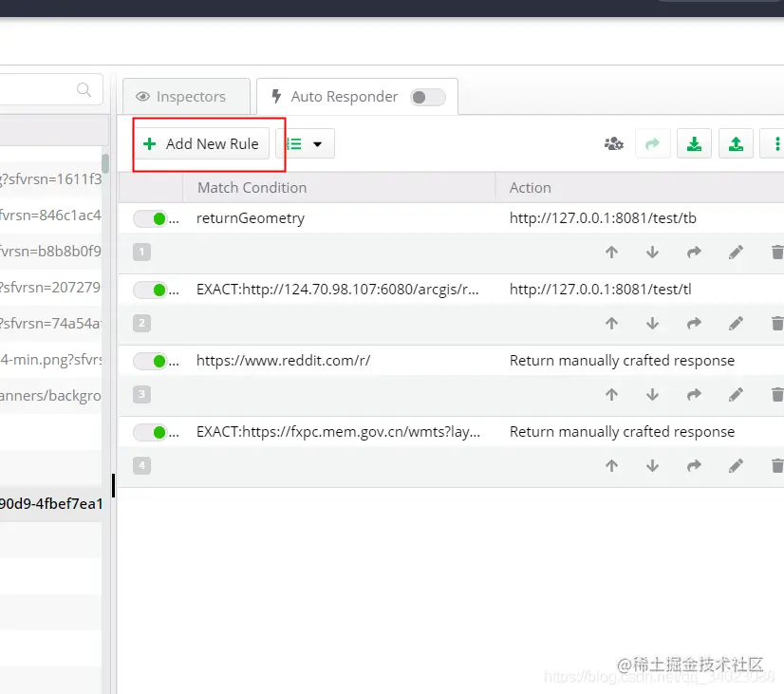The image size is (784, 694).
Task: Open the Auto Responder tab
Action: coord(357,97)
